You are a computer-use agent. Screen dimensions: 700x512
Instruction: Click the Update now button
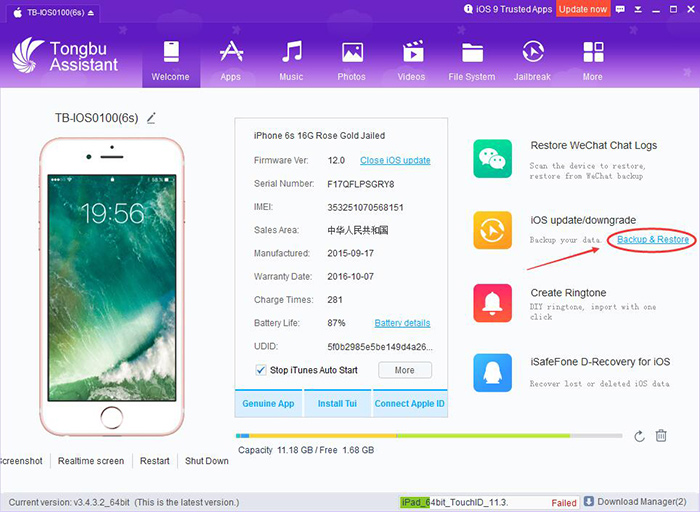coord(583,9)
